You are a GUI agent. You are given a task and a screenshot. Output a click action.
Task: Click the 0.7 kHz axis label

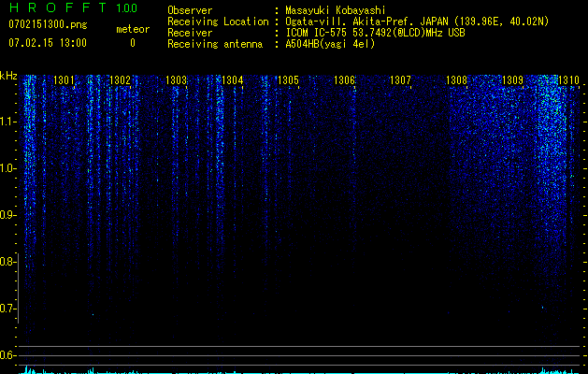tap(7, 309)
